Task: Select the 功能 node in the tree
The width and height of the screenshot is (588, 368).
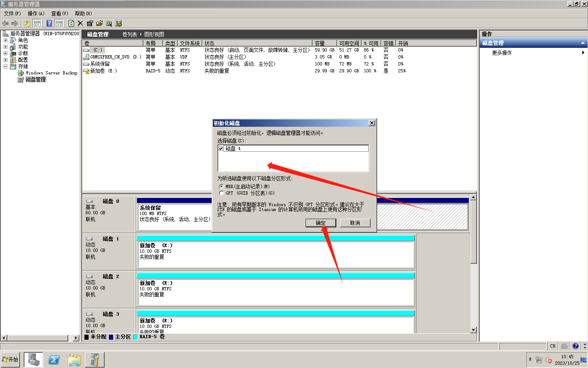Action: pyautogui.click(x=23, y=47)
